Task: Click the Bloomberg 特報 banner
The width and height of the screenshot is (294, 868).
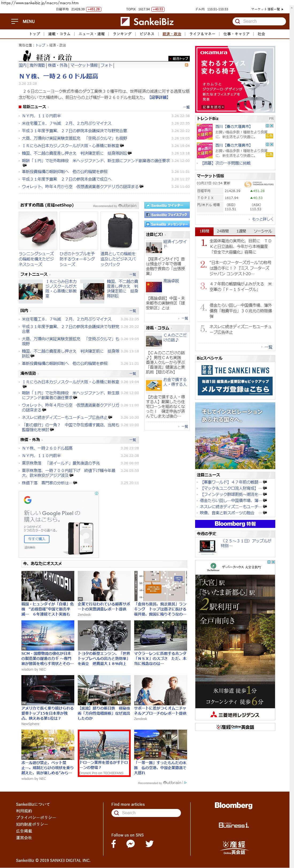Action: coord(235,524)
